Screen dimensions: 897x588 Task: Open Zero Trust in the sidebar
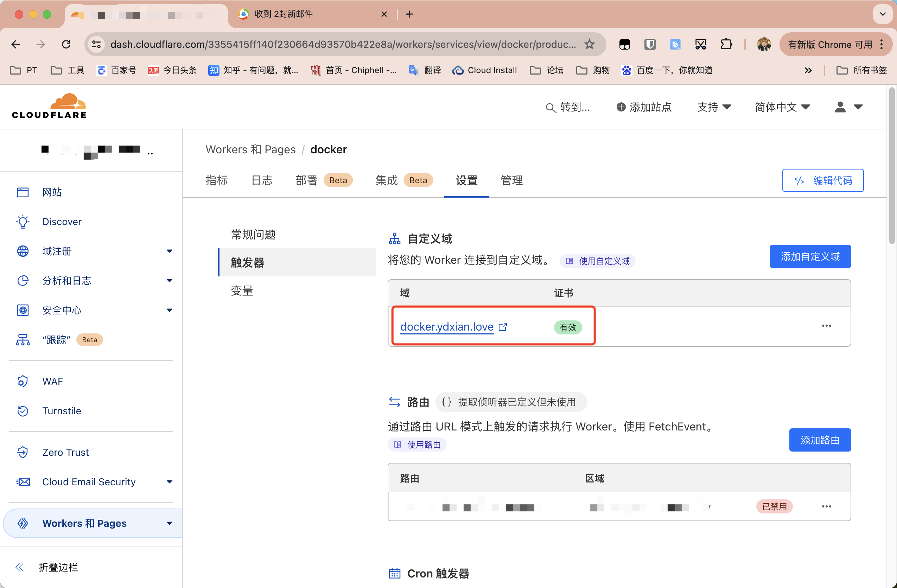tap(65, 452)
